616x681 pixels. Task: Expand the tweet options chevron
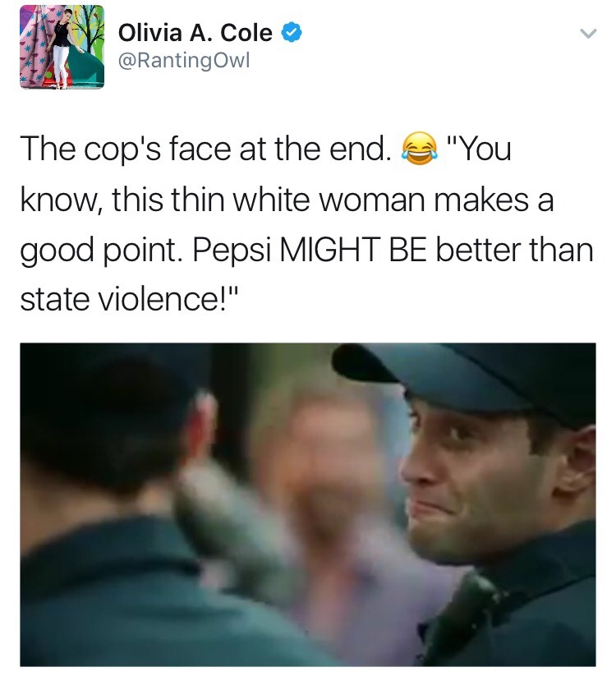[x=588, y=34]
